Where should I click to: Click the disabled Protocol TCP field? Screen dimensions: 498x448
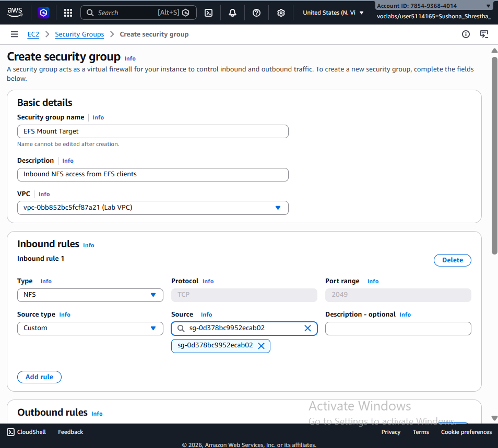click(x=244, y=295)
